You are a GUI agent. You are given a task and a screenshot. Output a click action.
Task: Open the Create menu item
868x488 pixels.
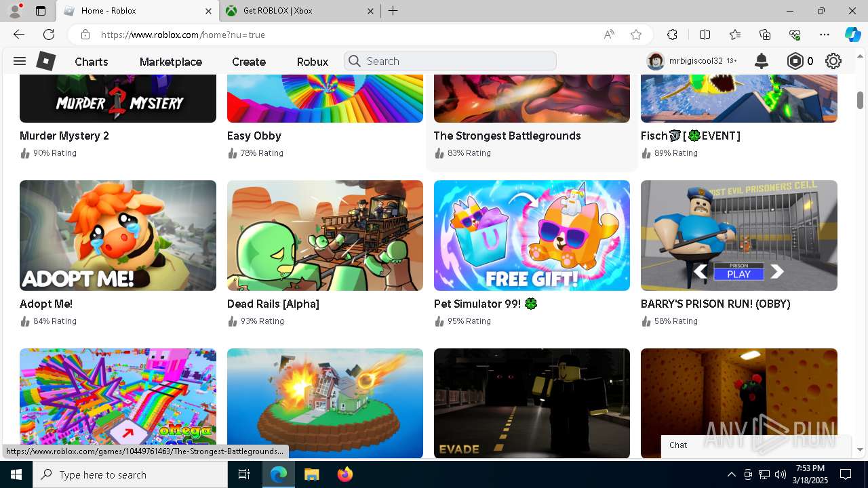click(x=249, y=61)
